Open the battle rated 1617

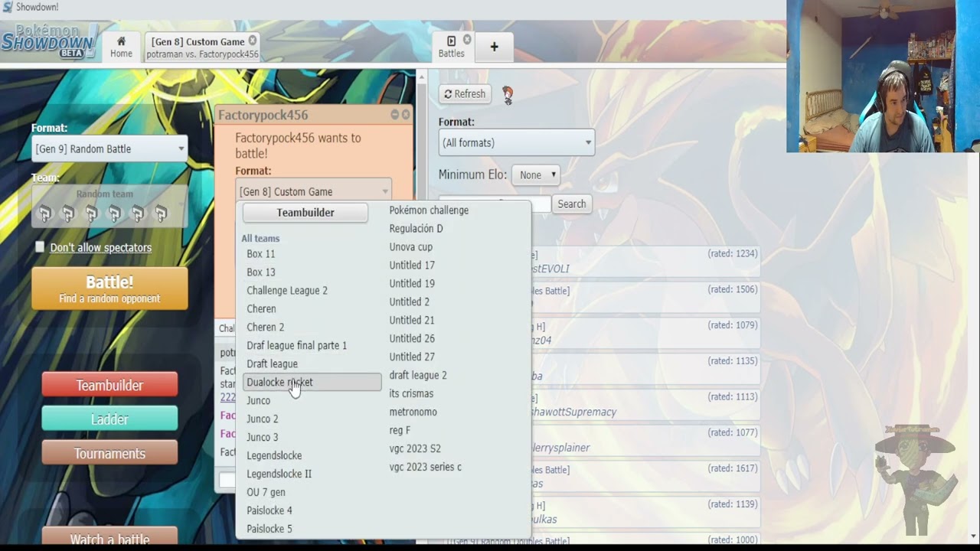645,477
